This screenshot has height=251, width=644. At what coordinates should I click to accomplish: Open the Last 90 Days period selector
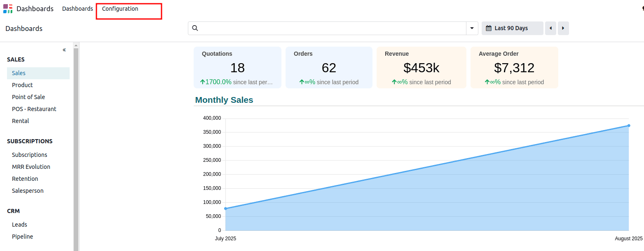tap(512, 28)
